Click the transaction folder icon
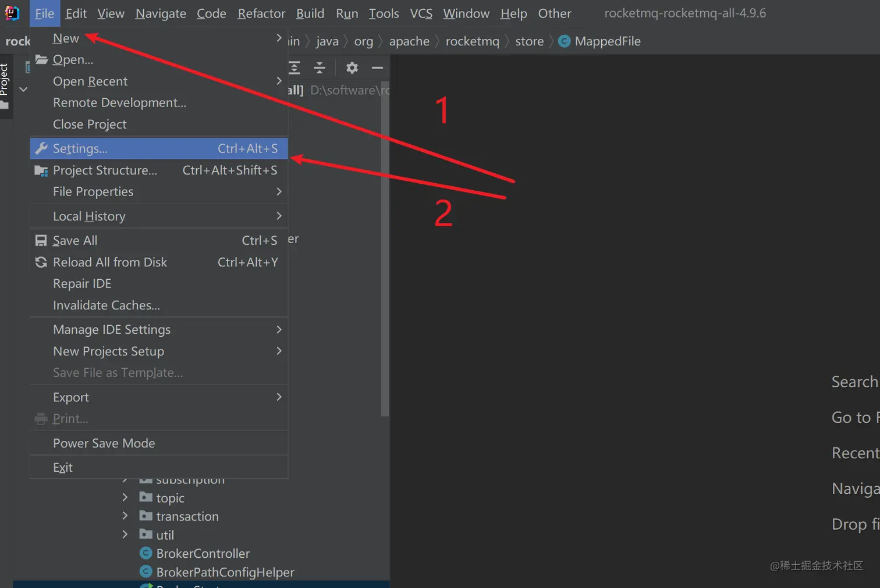880x588 pixels. click(146, 516)
